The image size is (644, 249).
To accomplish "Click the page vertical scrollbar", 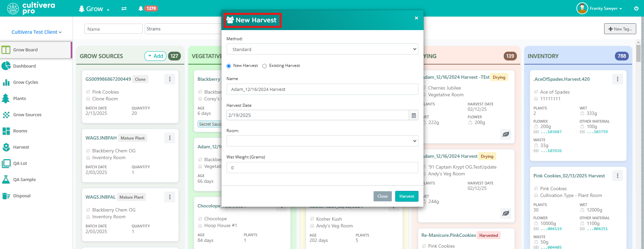I will 638,53.
